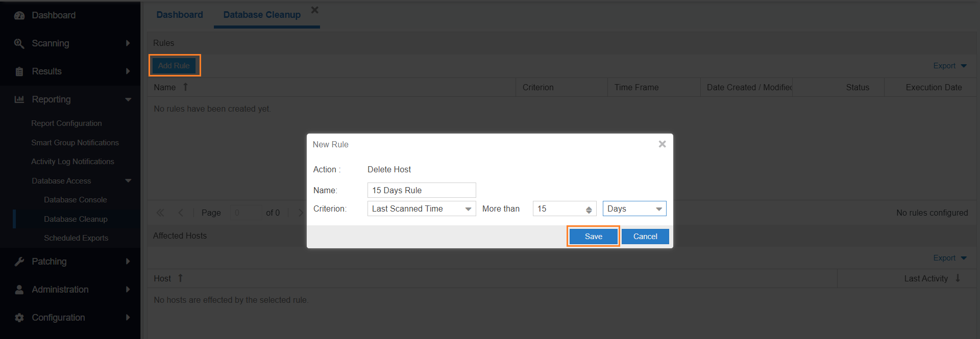
Task: Expand the Scanning menu arrow
Action: tap(128, 43)
